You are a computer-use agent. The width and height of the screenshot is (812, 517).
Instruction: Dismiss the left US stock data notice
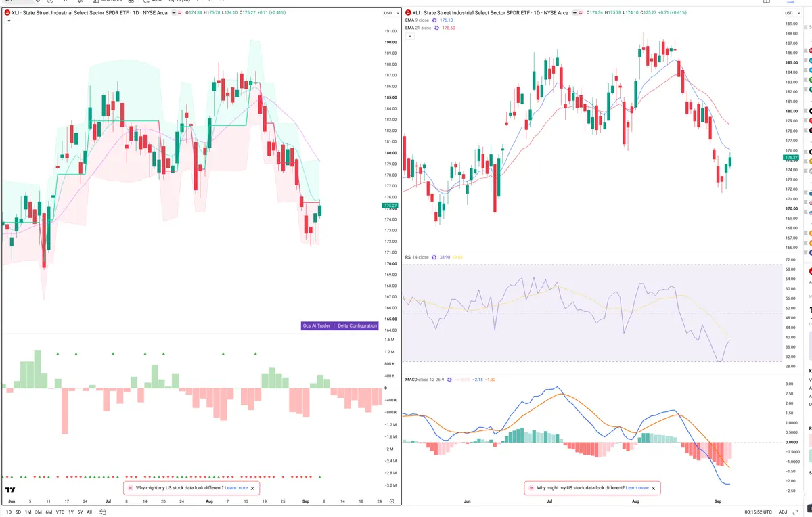252,487
